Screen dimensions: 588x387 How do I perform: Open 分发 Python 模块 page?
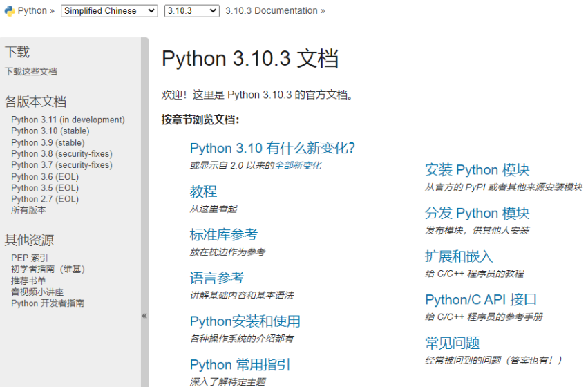(x=477, y=213)
